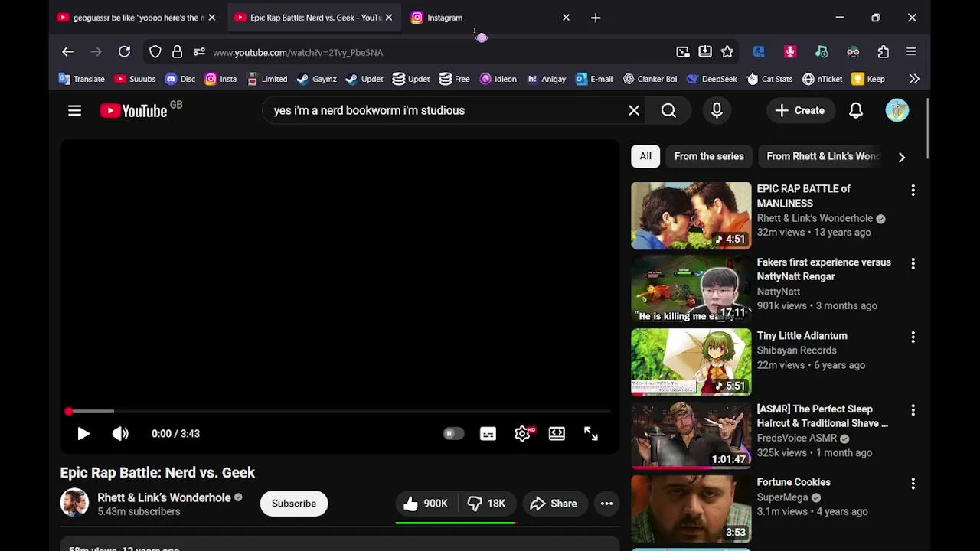Bookmark this page with the star icon
This screenshot has height=551, width=980.
tap(727, 52)
